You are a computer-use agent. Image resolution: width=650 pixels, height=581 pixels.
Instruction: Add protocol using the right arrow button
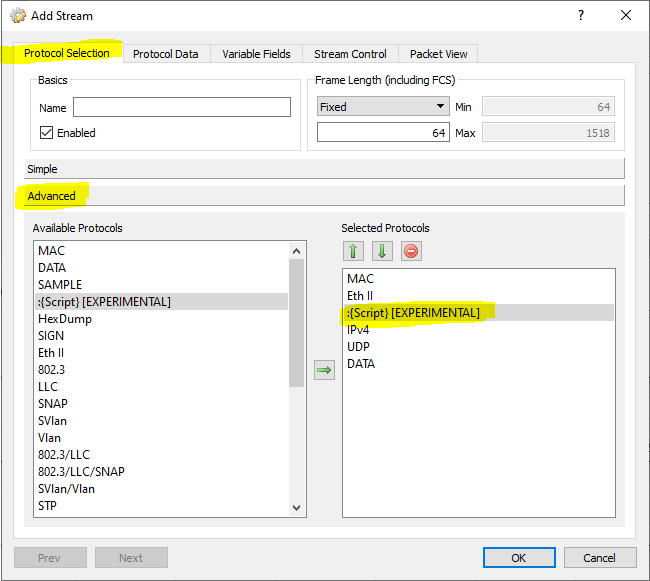click(324, 370)
